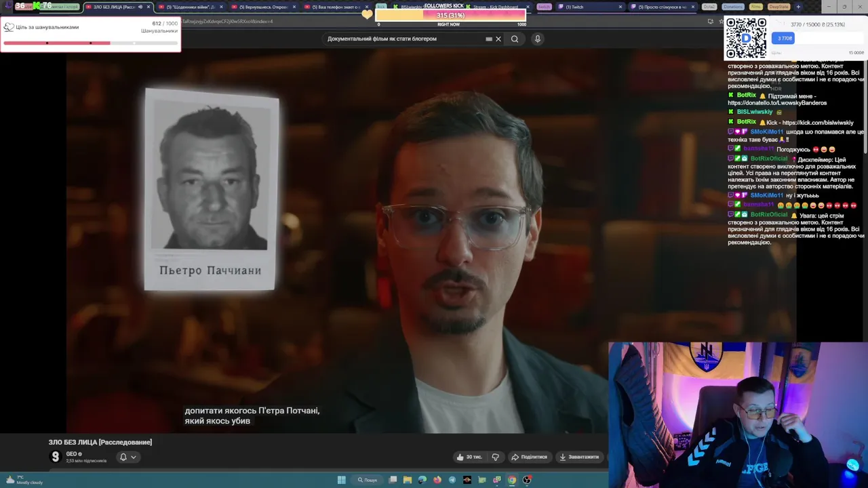Expand the subscription notification dropdown chevron
Viewport: 868px width, 488px height.
134,457
